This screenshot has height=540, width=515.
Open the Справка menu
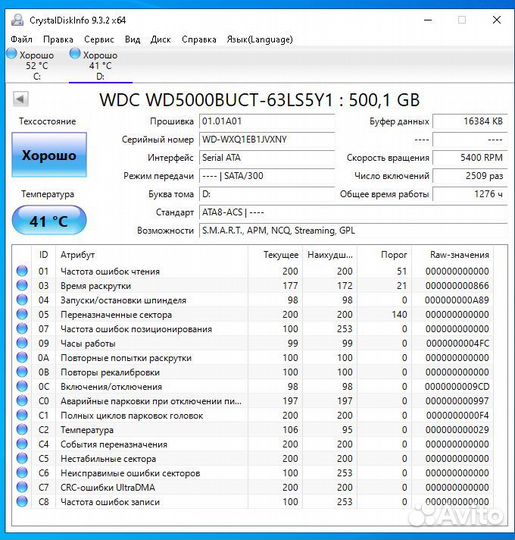(x=199, y=39)
